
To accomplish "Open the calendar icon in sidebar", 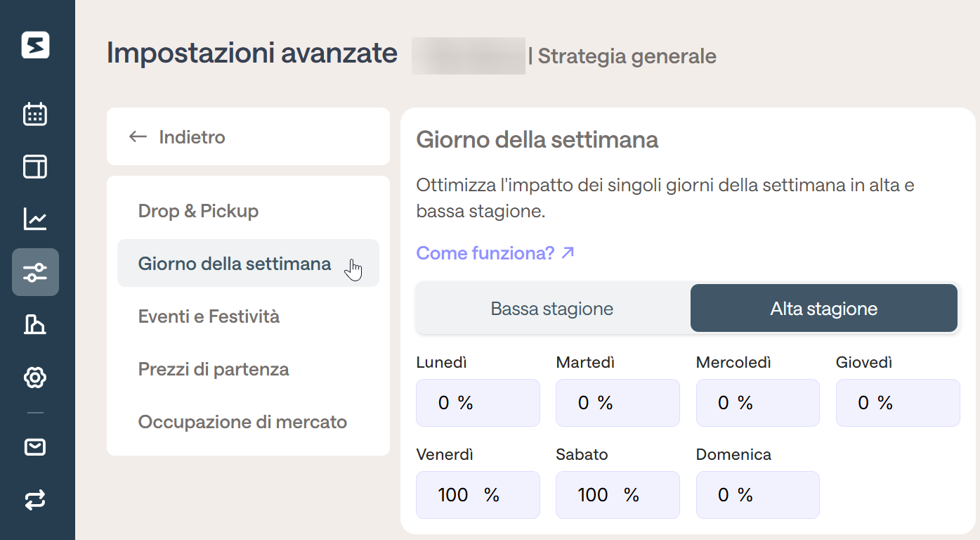I will click(x=35, y=114).
